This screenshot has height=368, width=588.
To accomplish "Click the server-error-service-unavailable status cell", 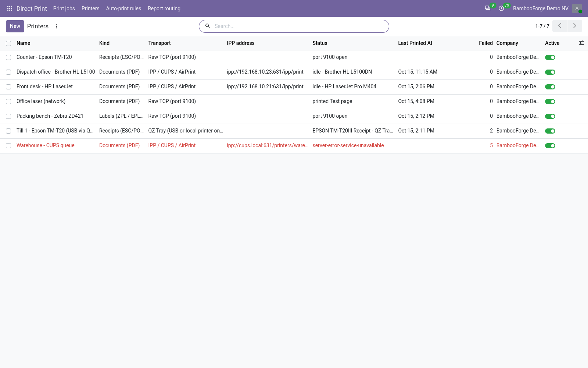I will pyautogui.click(x=348, y=145).
